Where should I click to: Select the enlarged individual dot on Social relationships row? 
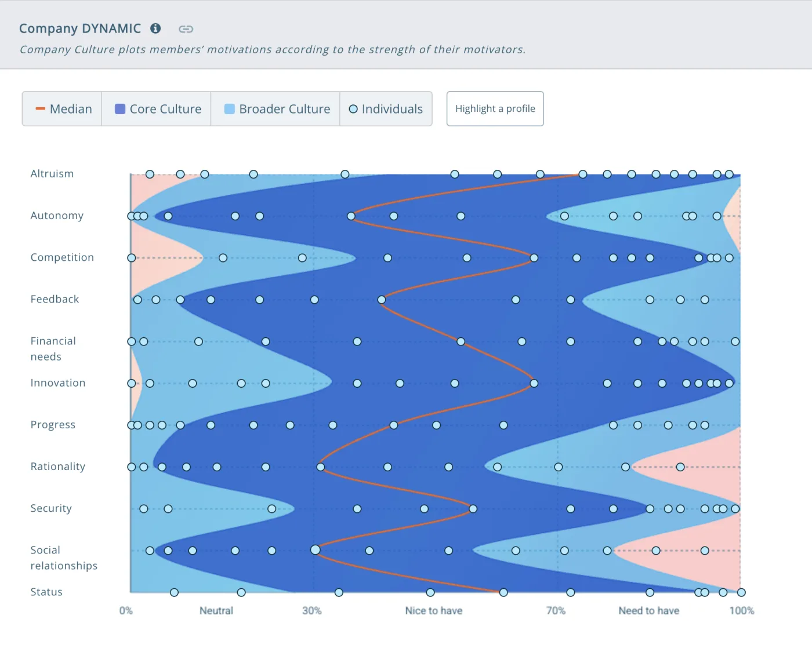pos(316,549)
